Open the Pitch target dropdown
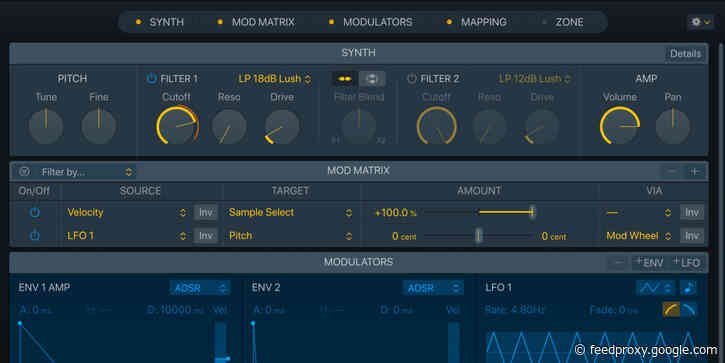 click(290, 235)
